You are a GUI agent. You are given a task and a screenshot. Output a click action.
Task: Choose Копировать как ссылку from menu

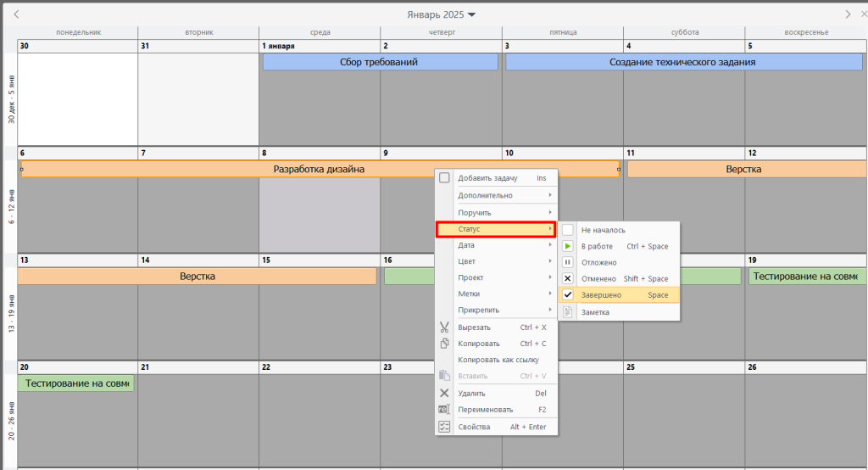[x=498, y=360]
